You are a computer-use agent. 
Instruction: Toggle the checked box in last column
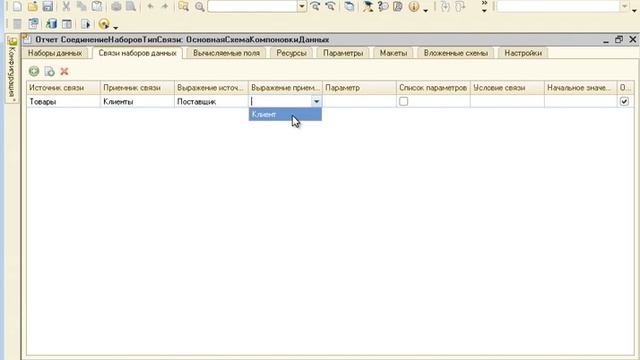[x=624, y=101]
